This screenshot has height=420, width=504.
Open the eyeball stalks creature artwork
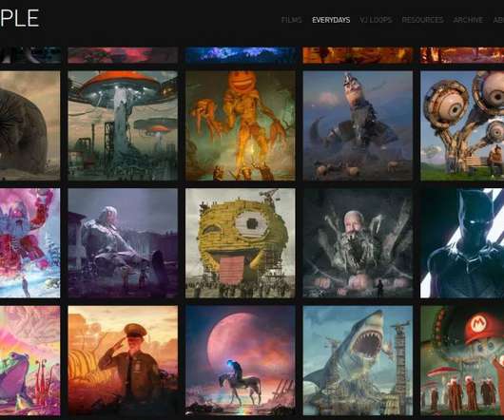tap(462, 125)
